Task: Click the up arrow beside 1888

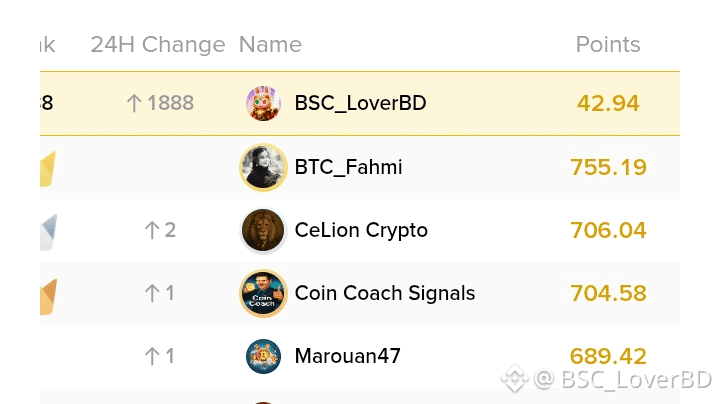Action: pyautogui.click(x=134, y=103)
